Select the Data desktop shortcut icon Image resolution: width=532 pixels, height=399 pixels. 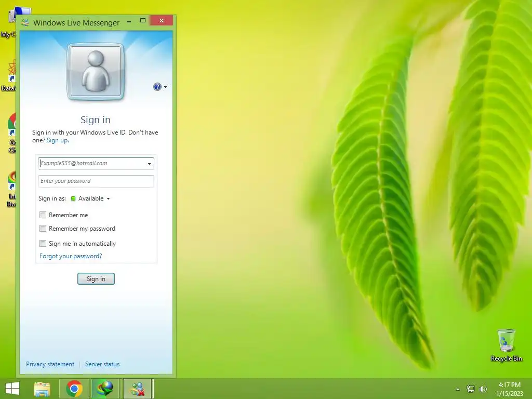pos(8,75)
